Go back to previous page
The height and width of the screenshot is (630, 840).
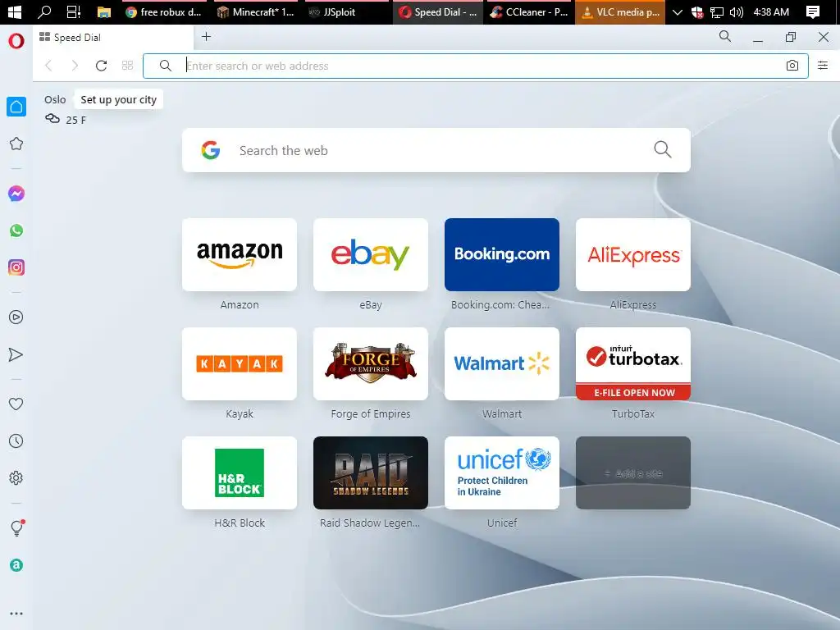click(x=48, y=66)
